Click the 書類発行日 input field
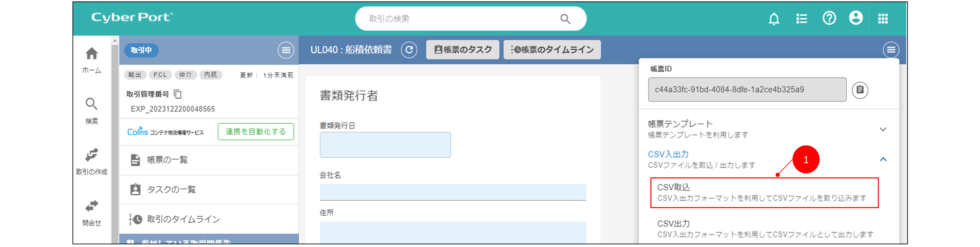The image size is (980, 247). pos(385,145)
